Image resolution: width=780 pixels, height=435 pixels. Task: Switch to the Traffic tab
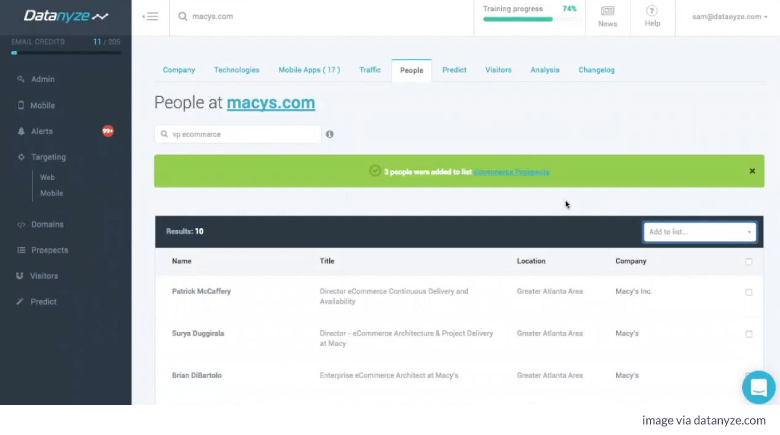(370, 70)
